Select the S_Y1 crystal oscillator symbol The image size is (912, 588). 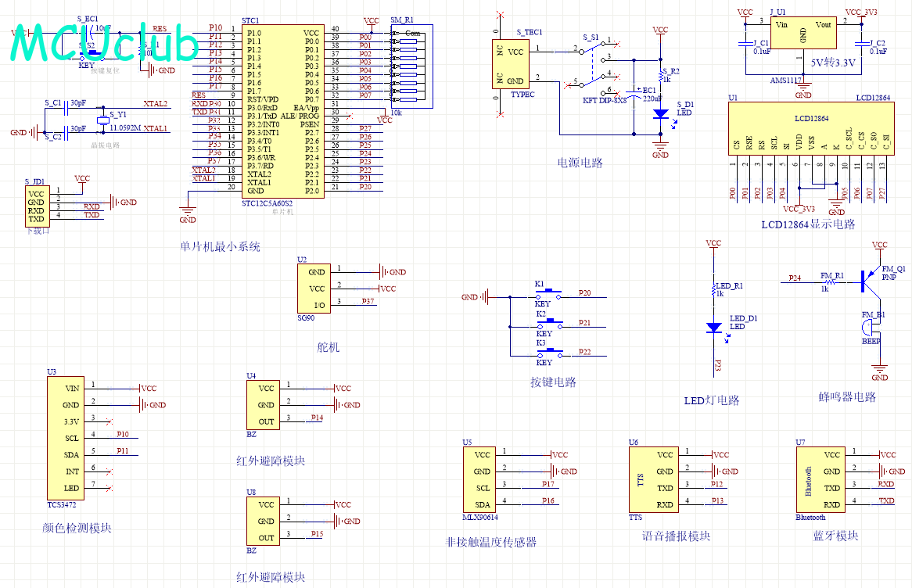click(x=102, y=120)
